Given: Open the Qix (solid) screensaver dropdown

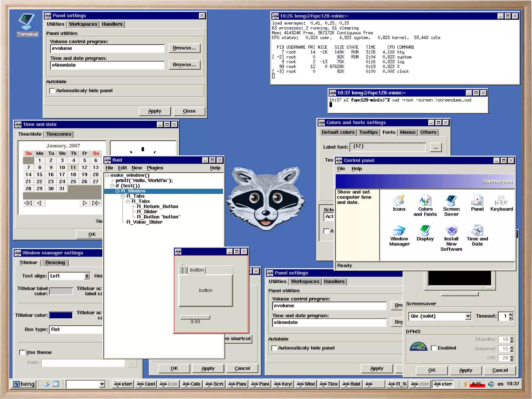Looking at the screenshot, I should tap(468, 316).
